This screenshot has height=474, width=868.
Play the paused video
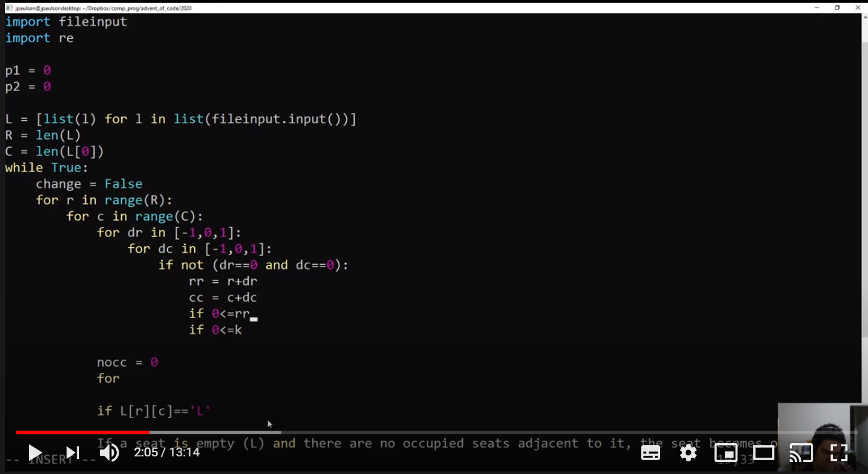(35, 453)
